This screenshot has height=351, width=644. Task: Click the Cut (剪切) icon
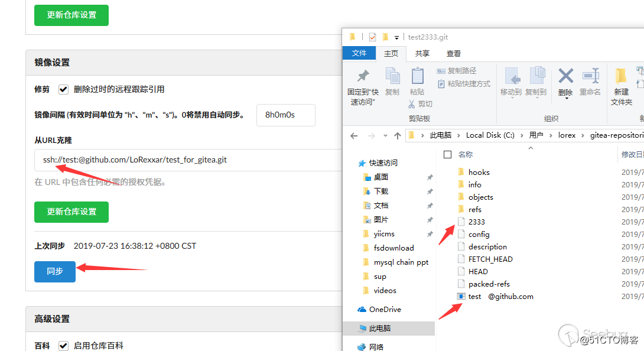click(x=422, y=104)
